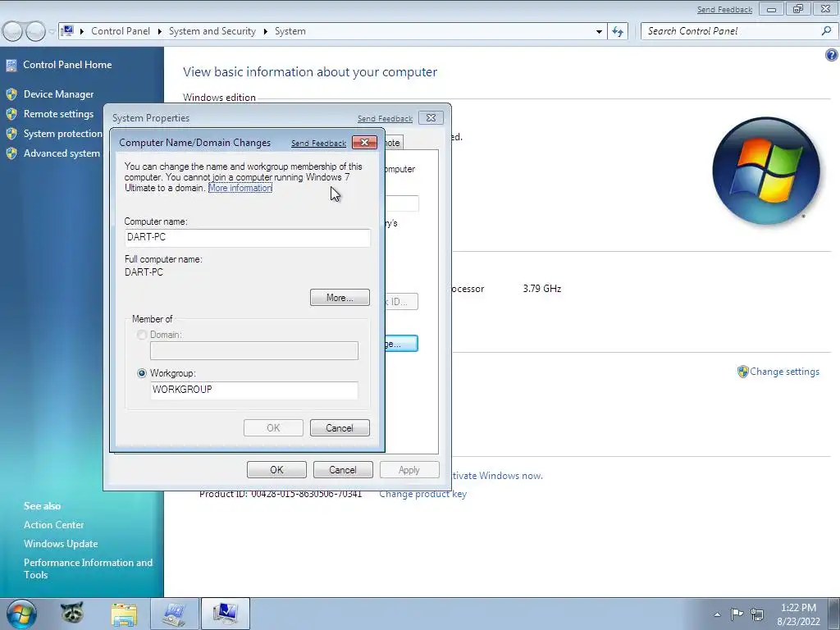
Task: Click Send Feedback in System Properties
Action: point(385,118)
